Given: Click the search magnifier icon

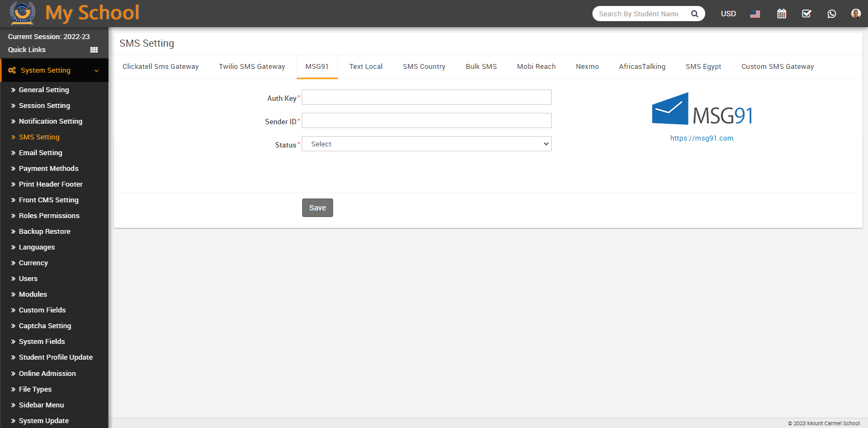Looking at the screenshot, I should point(694,14).
